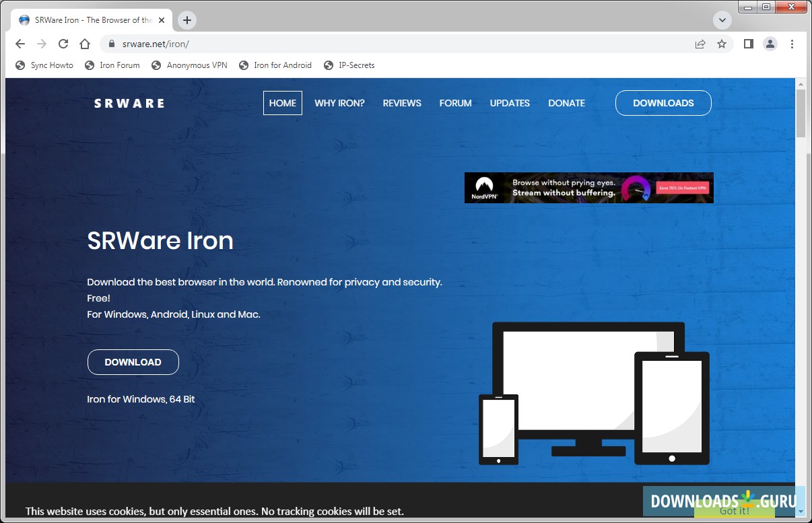Go back to the previous page
Image resolution: width=812 pixels, height=523 pixels.
pyautogui.click(x=20, y=44)
